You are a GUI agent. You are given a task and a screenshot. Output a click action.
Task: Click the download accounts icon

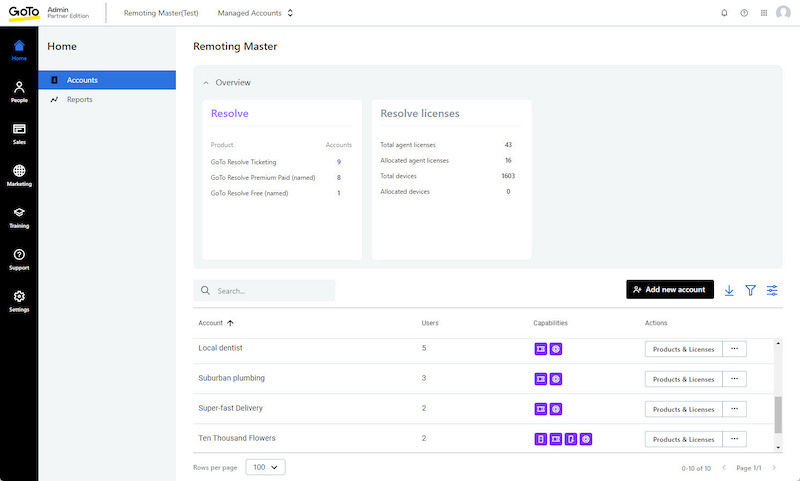coord(729,290)
